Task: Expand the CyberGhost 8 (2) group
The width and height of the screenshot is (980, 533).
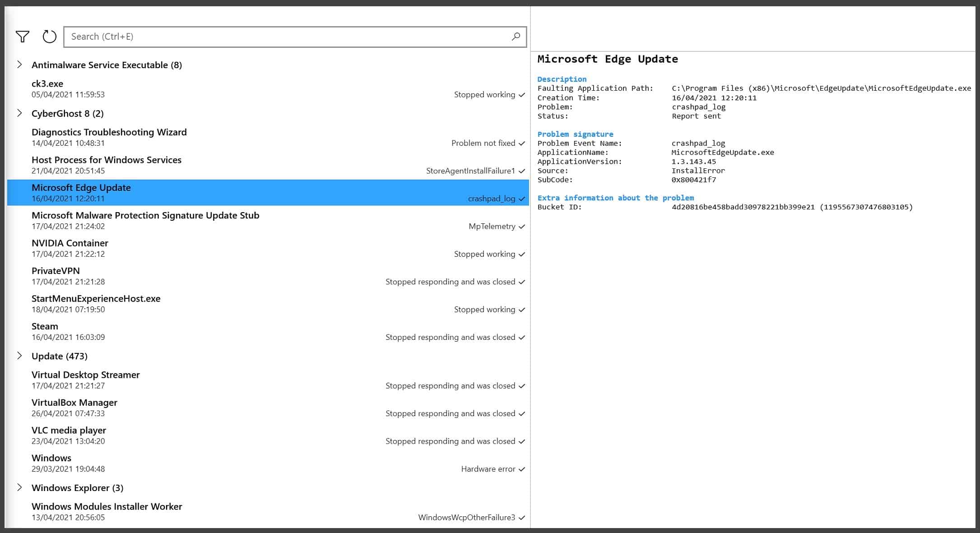Action: pyautogui.click(x=19, y=113)
